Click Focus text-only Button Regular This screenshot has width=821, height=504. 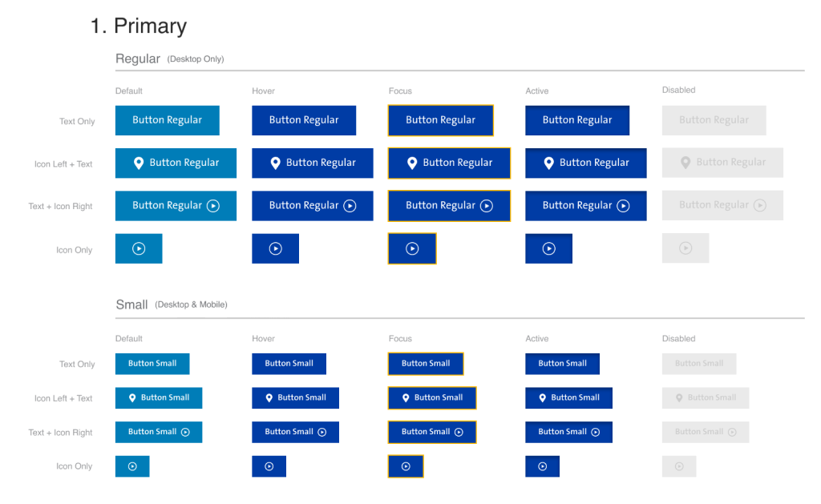pyautogui.click(x=441, y=120)
